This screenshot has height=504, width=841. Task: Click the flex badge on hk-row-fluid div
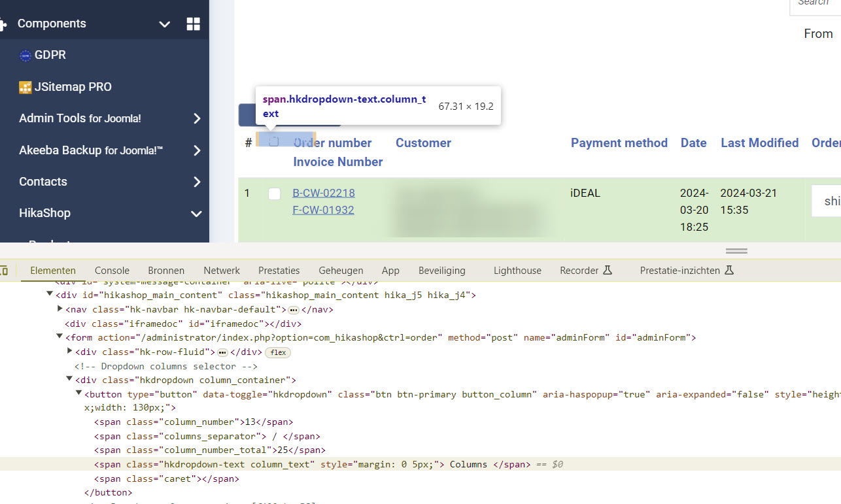point(279,352)
